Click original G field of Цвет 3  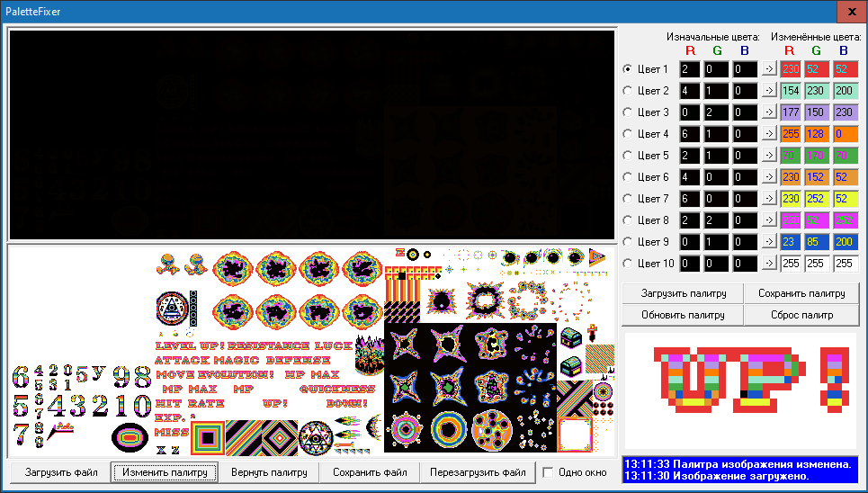click(716, 112)
